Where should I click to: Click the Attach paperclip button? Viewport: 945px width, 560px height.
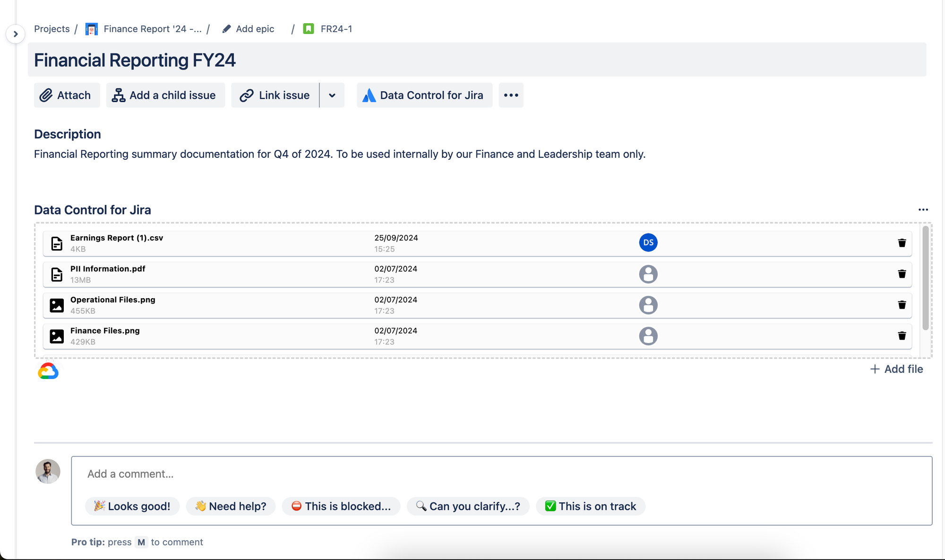(x=67, y=95)
